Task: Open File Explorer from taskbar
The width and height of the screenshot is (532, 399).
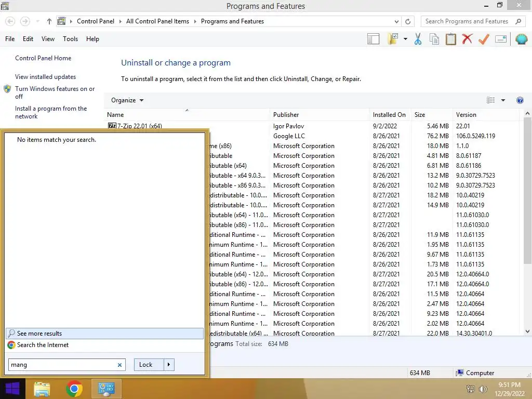Action: 42,389
